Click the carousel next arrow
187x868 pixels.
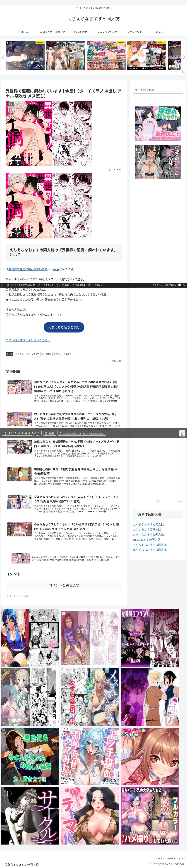[184, 57]
